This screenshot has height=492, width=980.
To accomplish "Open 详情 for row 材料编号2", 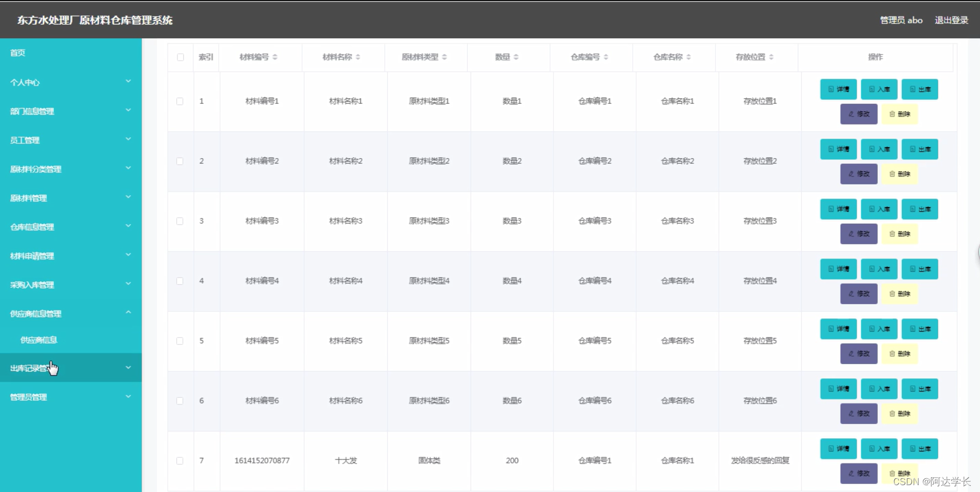I will click(838, 149).
